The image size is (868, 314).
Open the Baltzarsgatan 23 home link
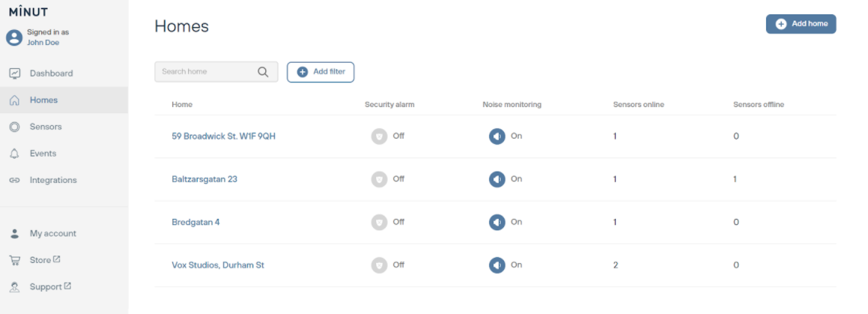(x=204, y=180)
